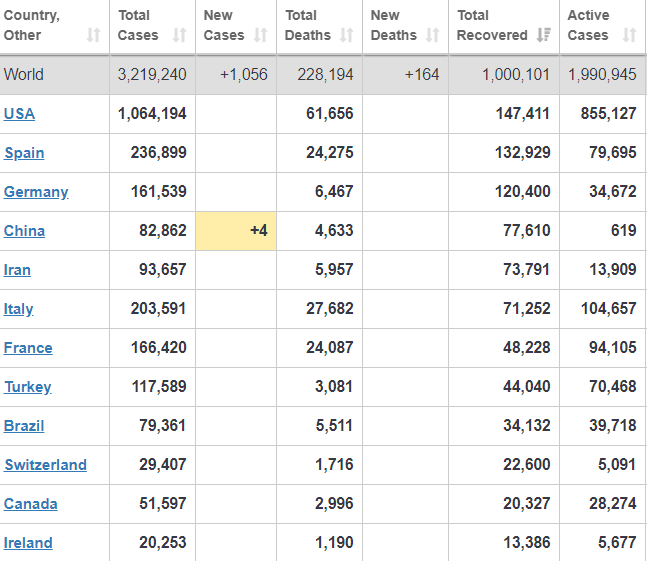The image size is (647, 561).
Task: Click the sort icon in Country, Other header
Action: [x=93, y=35]
